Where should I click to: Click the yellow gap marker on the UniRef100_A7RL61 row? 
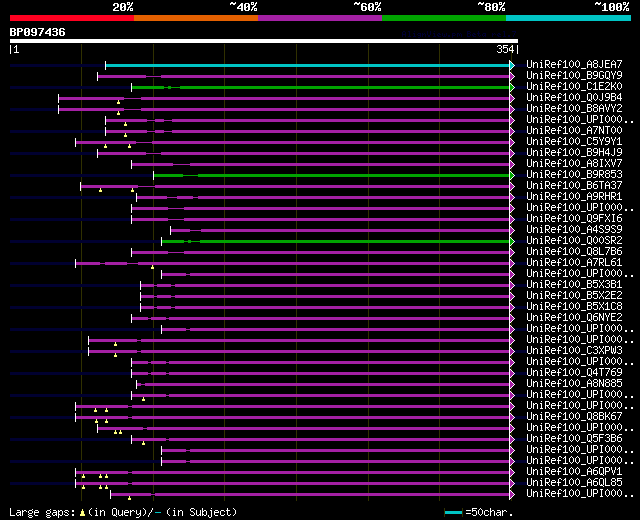point(152,267)
